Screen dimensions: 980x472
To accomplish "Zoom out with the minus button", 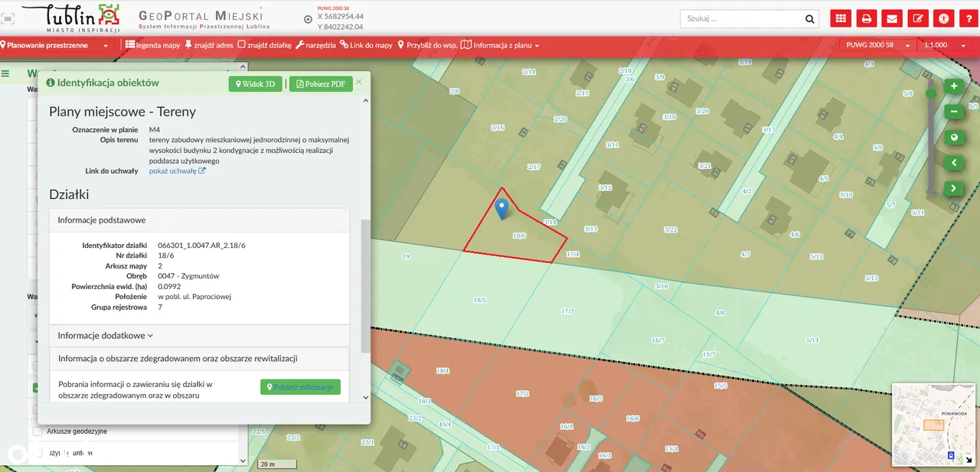I will 954,112.
